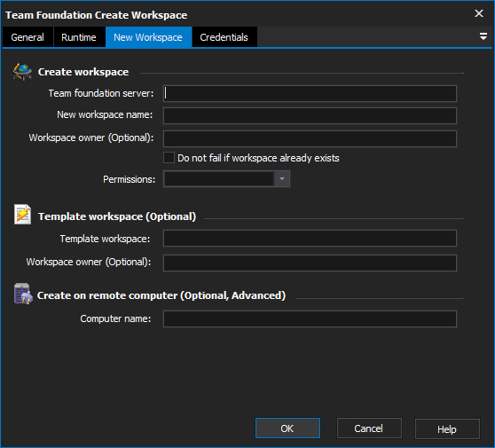The height and width of the screenshot is (448, 495).
Task: Click the Computer name input field
Action: [310, 318]
